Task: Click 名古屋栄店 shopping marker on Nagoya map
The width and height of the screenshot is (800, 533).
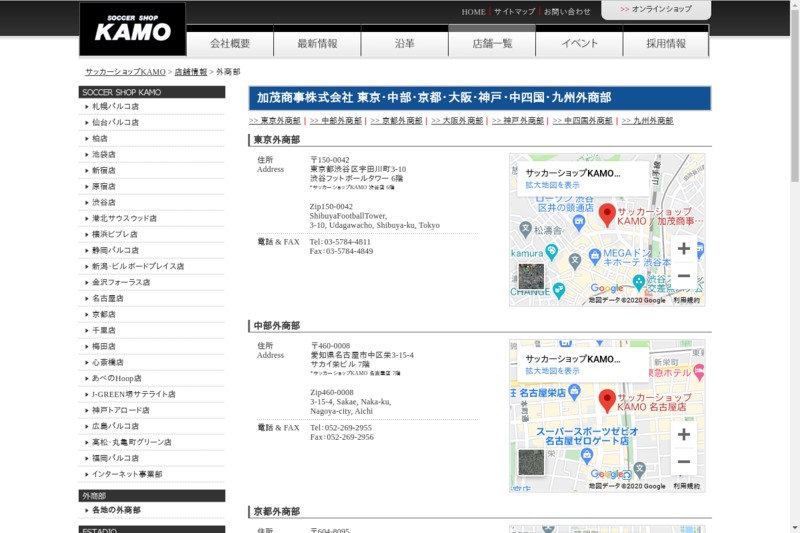Action: (x=574, y=392)
